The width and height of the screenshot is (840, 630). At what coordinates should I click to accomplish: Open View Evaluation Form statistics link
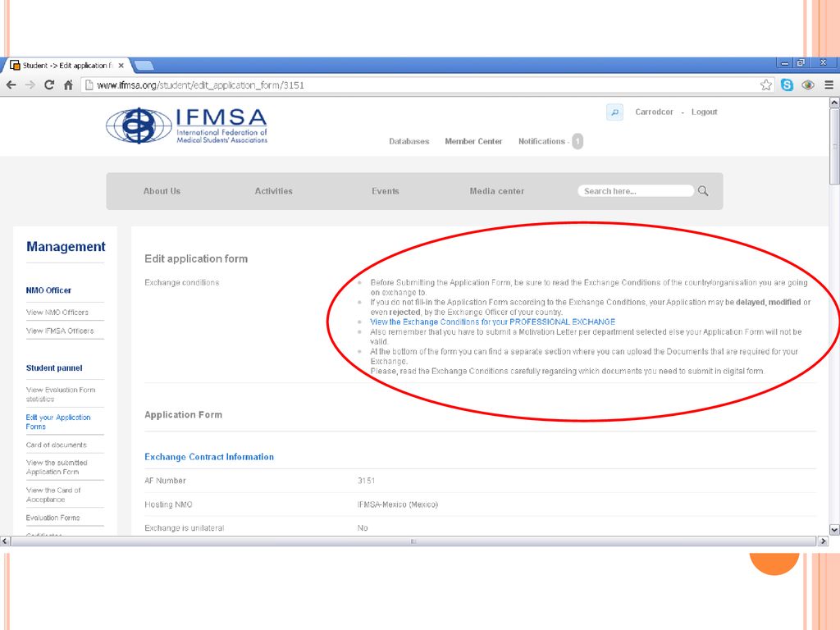coord(61,395)
